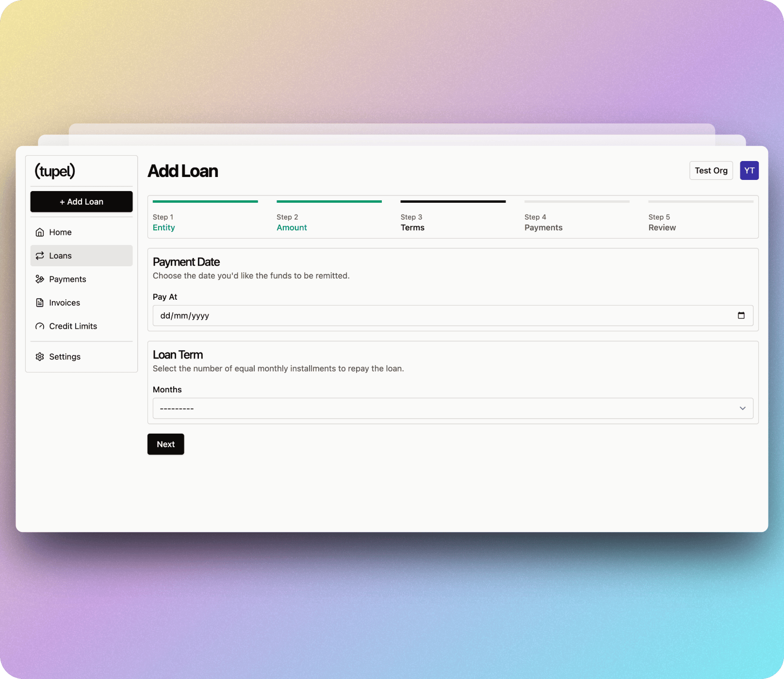Screen dimensions: 784x679
Task: Focus the Pay At date field
Action: click(x=437, y=316)
